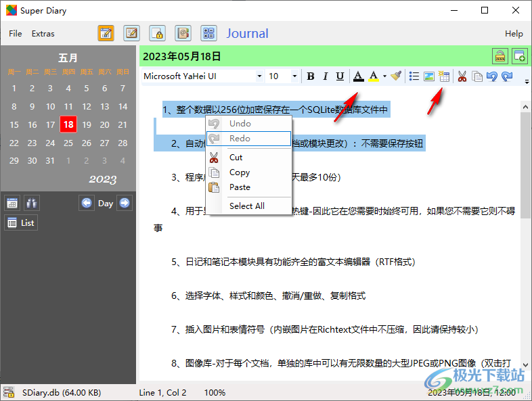Click the Super Diary title bar icon
The image size is (532, 401).
coord(12,10)
